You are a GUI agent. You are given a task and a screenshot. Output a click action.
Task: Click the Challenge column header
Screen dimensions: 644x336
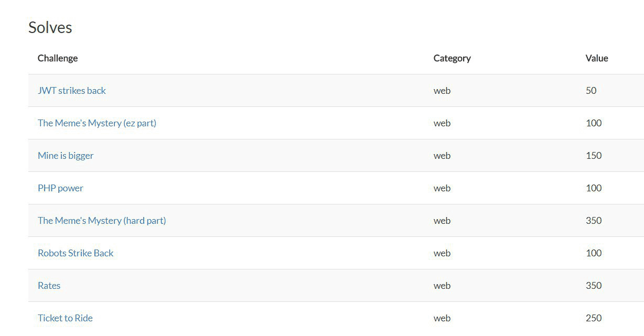[58, 58]
